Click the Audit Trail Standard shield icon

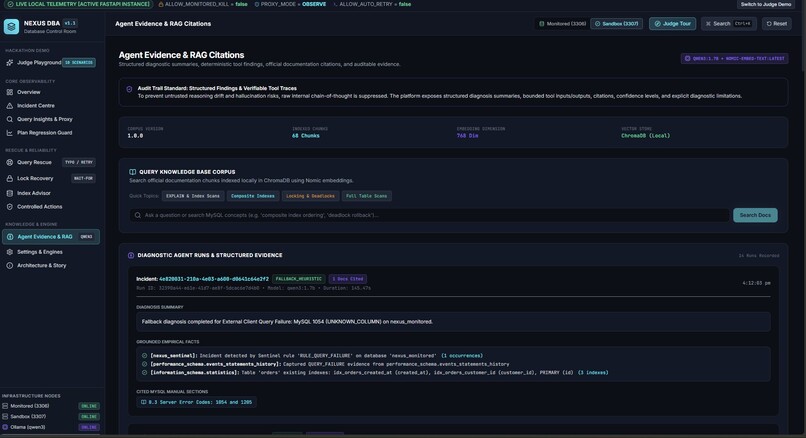[x=129, y=89]
